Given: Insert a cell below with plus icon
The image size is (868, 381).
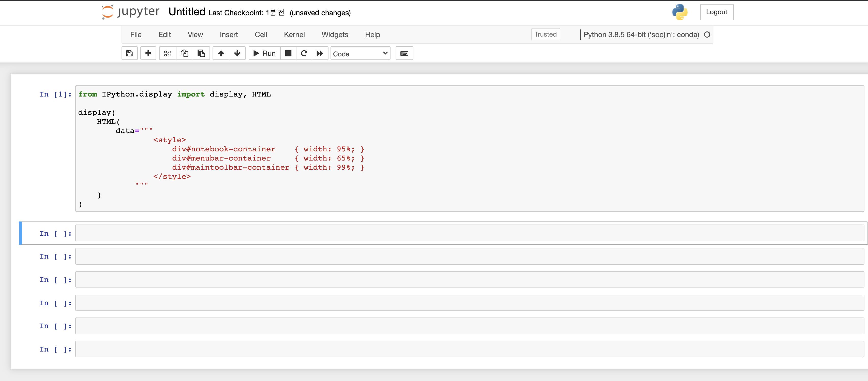Looking at the screenshot, I should (148, 53).
